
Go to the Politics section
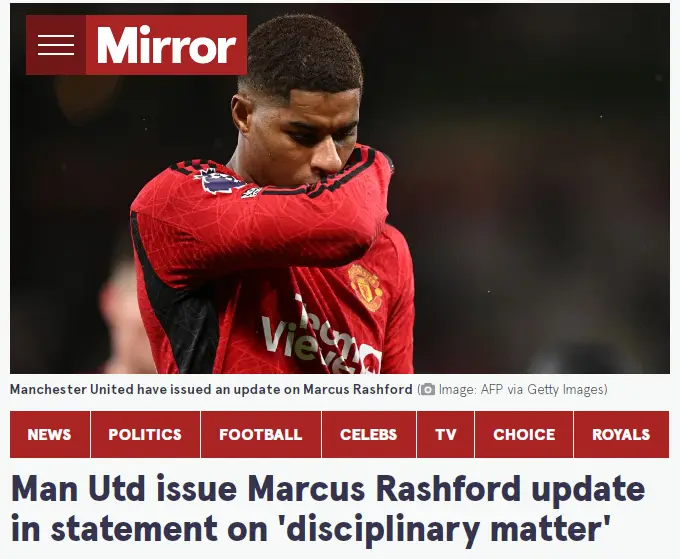[145, 434]
